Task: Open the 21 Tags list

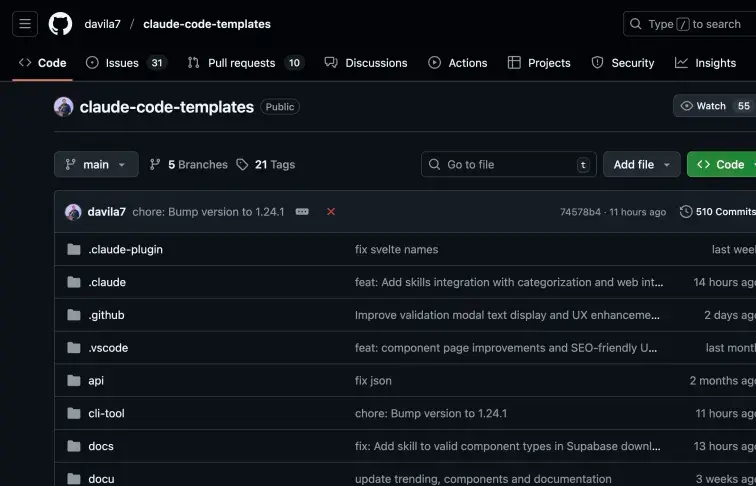Action: coord(266,164)
